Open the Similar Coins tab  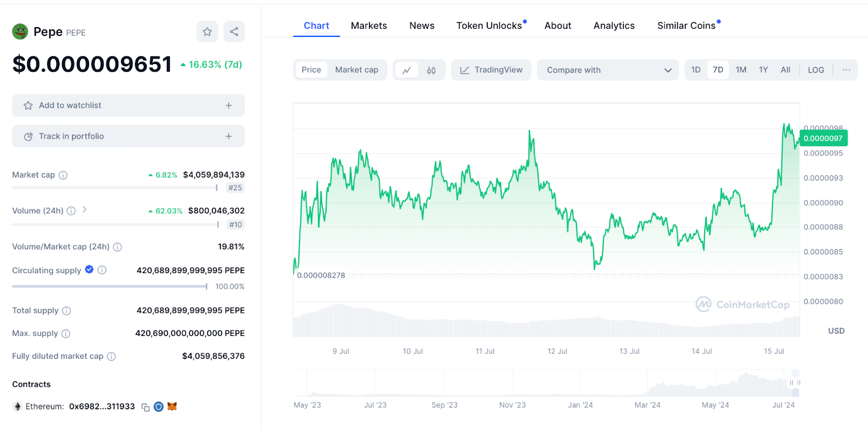click(686, 26)
